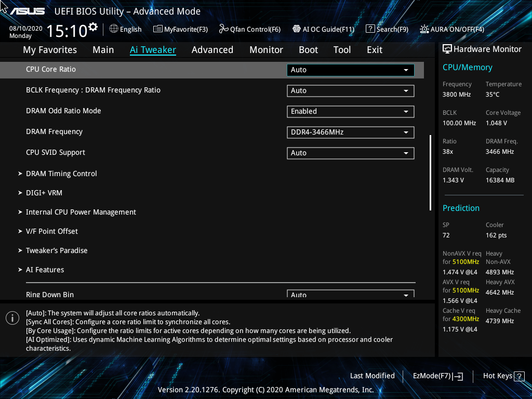Open Search(F9)
This screenshot has height=399, width=532.
387,29
